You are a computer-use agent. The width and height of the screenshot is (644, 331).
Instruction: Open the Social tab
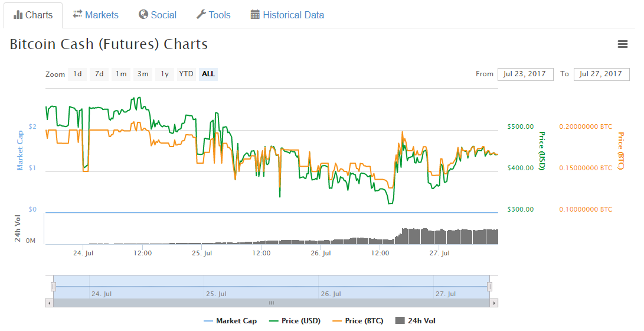click(x=158, y=15)
